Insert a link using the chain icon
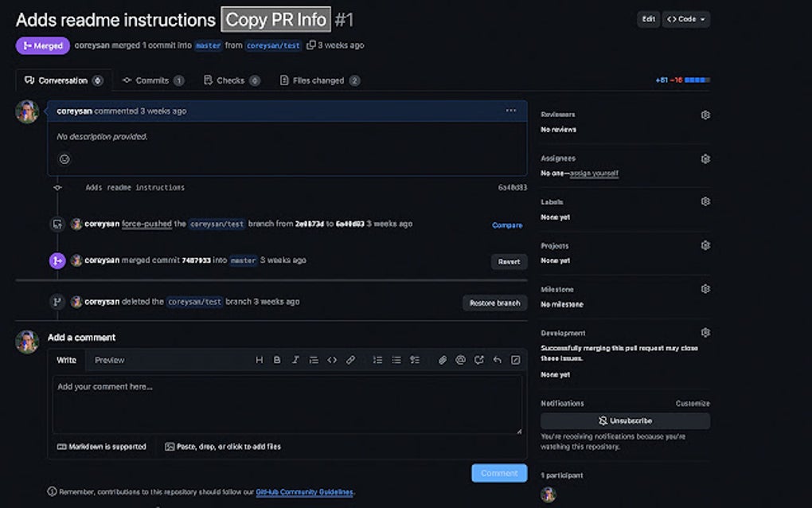812x508 pixels. click(x=350, y=360)
